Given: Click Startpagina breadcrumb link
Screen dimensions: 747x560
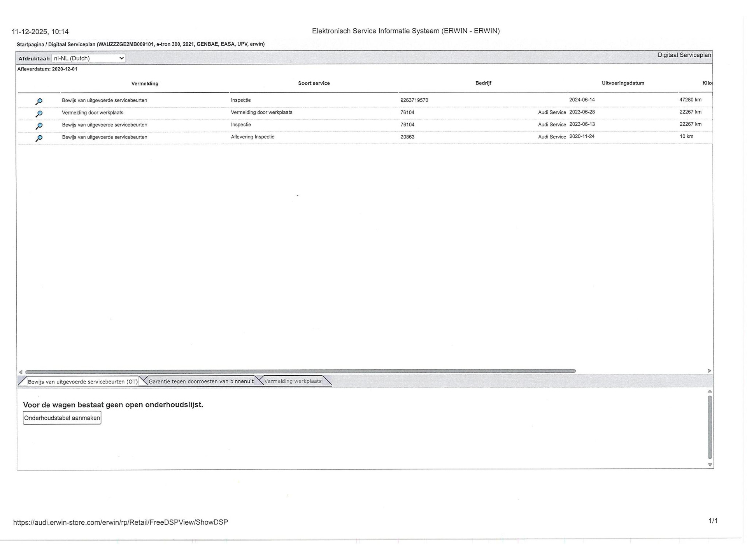Looking at the screenshot, I should pos(30,44).
